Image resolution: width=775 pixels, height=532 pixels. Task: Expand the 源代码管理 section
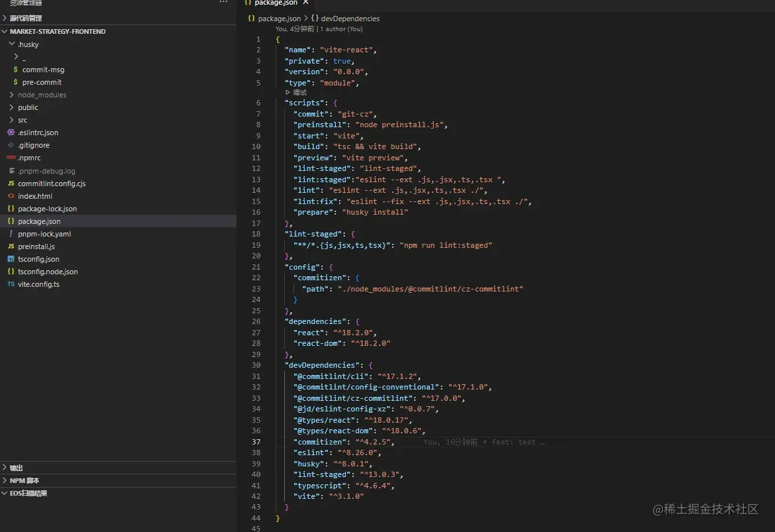coord(119,19)
